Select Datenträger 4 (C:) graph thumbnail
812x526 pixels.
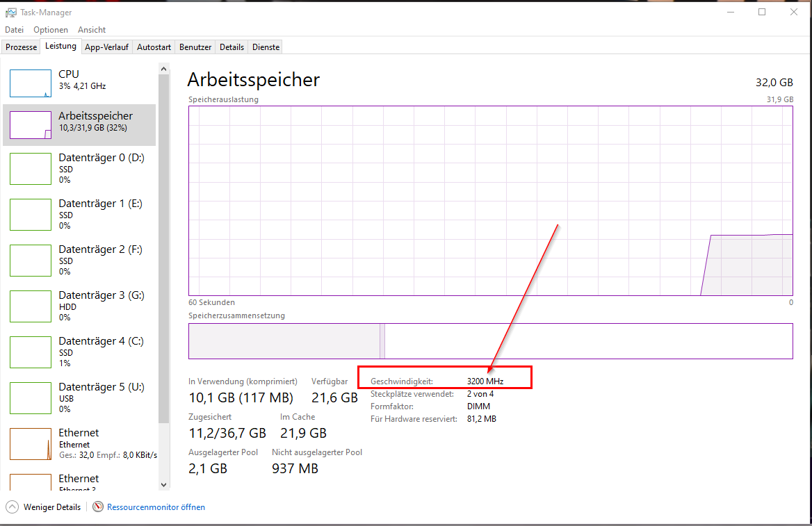[x=31, y=352]
